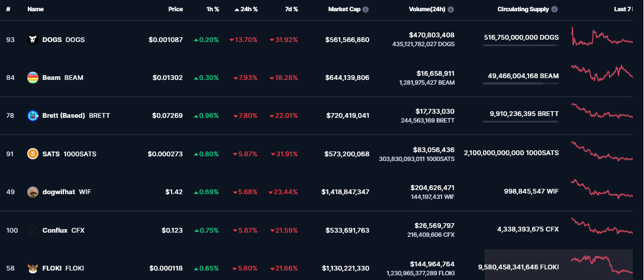The width and height of the screenshot is (644, 280).
Task: Click the Market Cap info icon
Action: click(x=365, y=9)
